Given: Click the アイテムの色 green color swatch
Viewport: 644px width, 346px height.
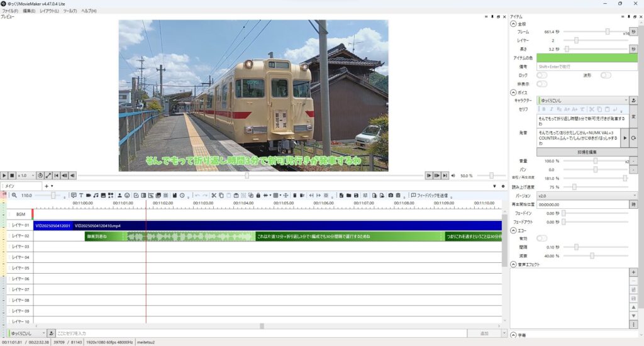Looking at the screenshot, I should (x=586, y=58).
